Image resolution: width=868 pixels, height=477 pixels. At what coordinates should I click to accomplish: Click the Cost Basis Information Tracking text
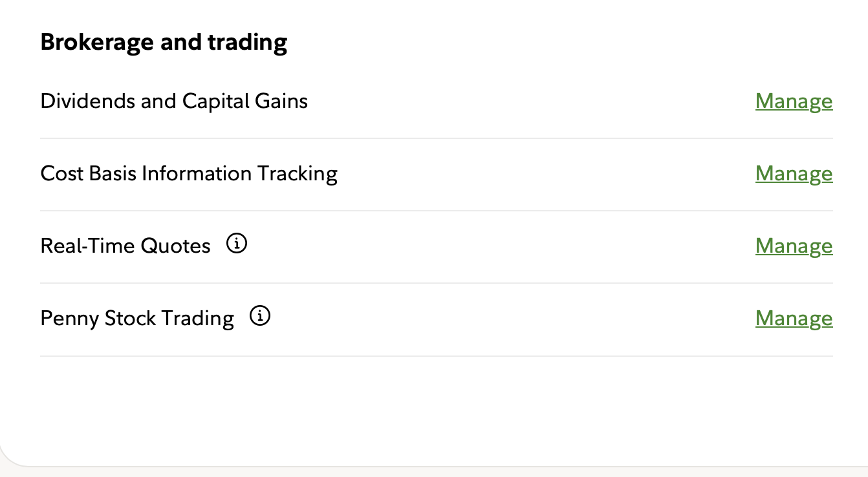(189, 174)
